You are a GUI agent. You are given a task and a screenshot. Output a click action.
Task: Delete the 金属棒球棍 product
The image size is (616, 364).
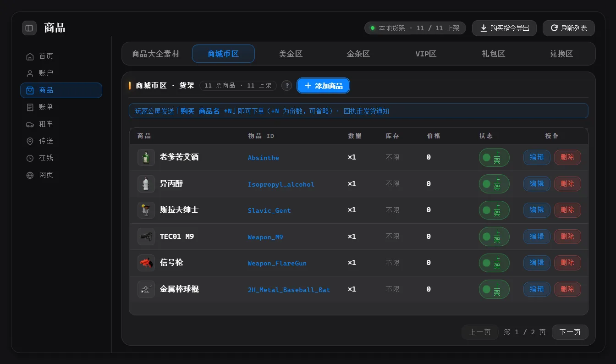(567, 289)
